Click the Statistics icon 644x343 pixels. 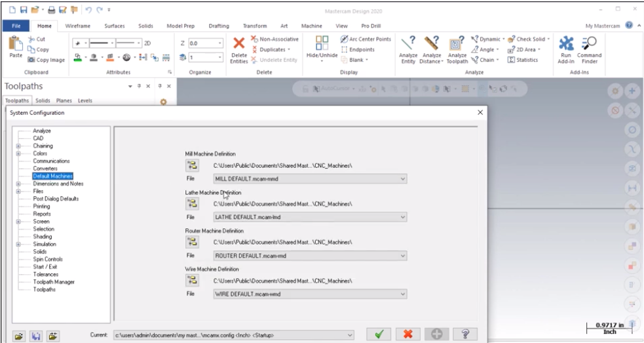511,60
